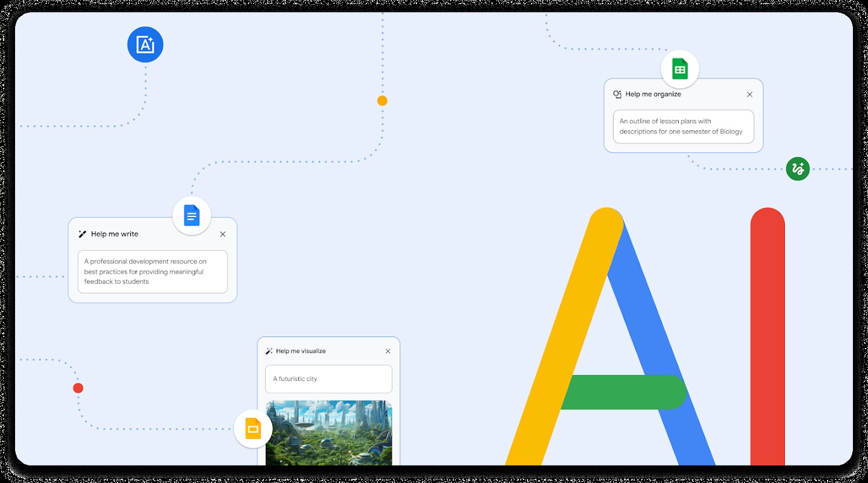The height and width of the screenshot is (483, 868).
Task: Click the Help me organize sparkle icon
Action: point(617,94)
